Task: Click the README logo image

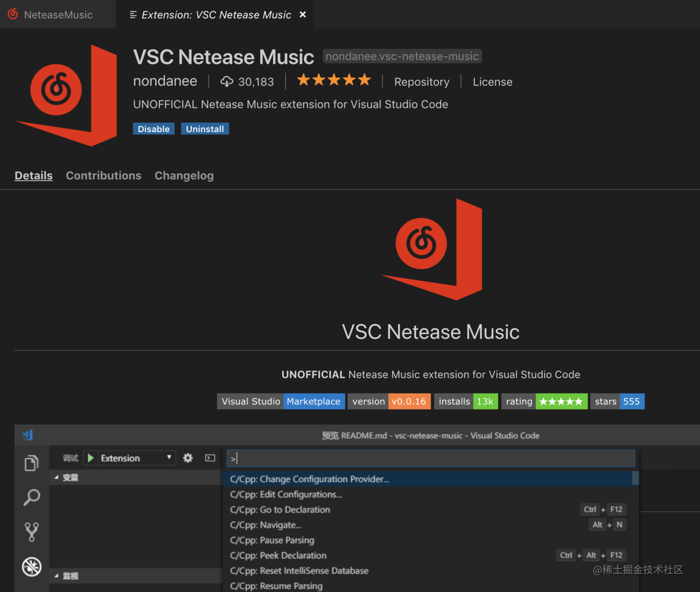Action: pyautogui.click(x=431, y=249)
